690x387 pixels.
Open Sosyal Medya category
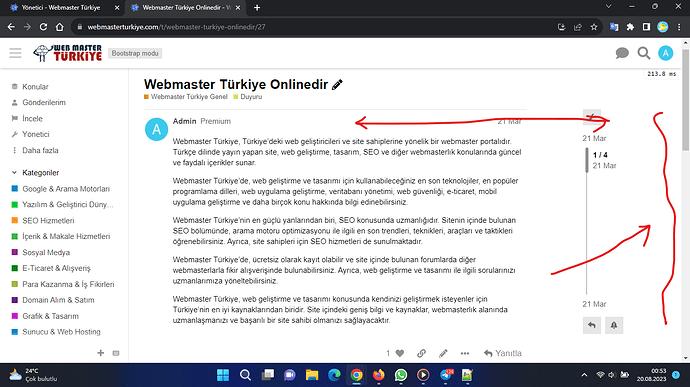[46, 252]
